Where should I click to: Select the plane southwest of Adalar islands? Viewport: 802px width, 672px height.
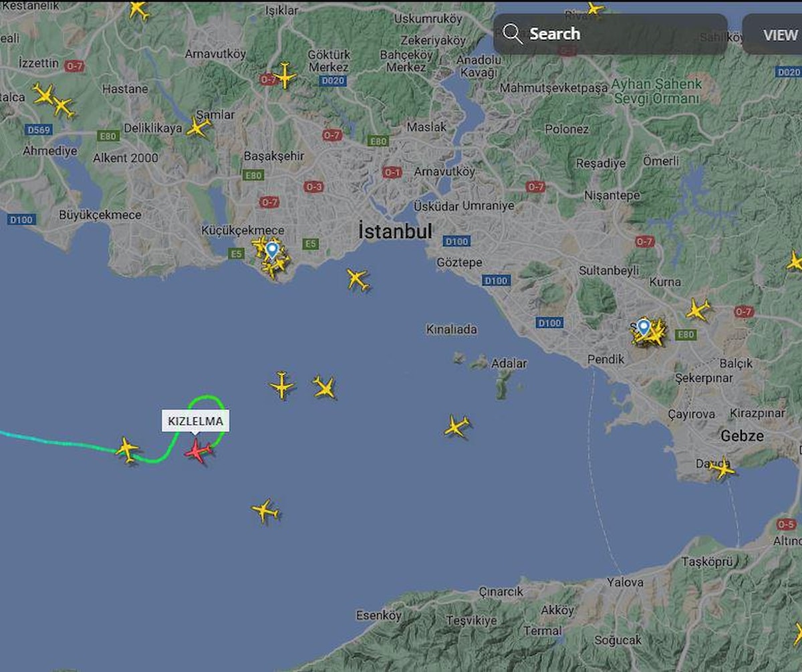coord(457,426)
